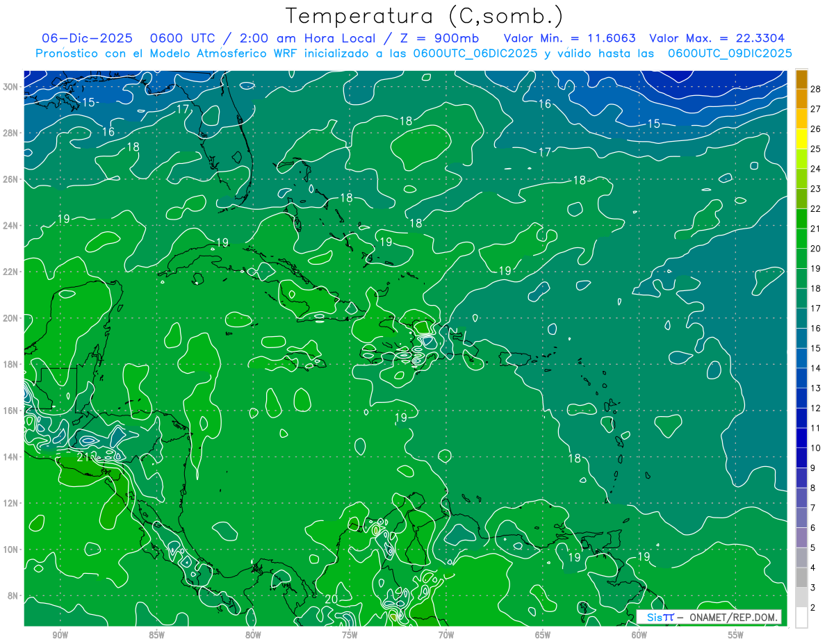This screenshot has width=834, height=644.
Task: Click the 'Valor Min. = 11.6063' readout
Action: click(x=569, y=38)
